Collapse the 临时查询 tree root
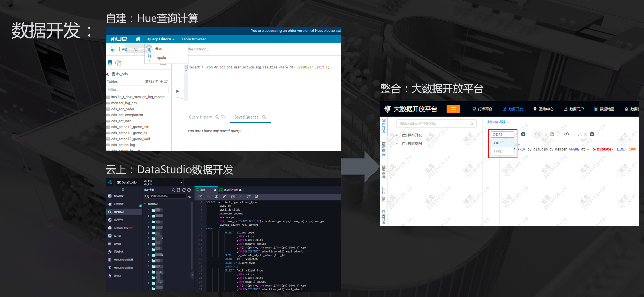Screen dimensions: 644x297 point(145,204)
